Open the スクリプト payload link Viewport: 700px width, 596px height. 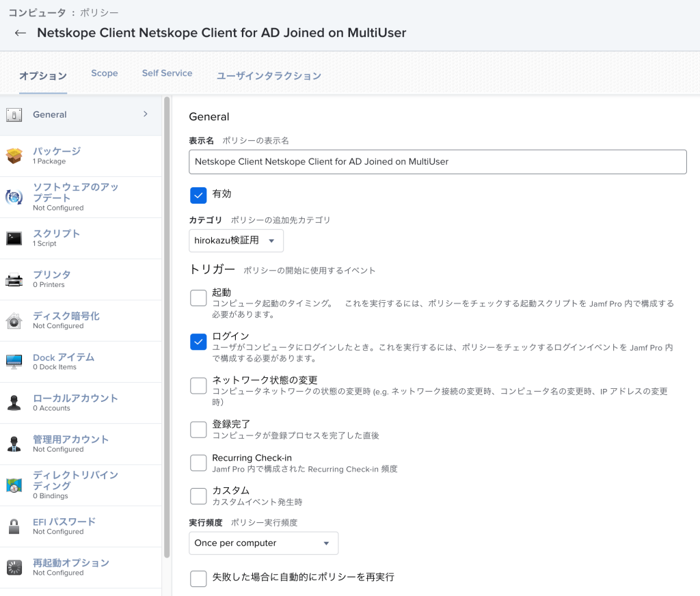coord(56,234)
